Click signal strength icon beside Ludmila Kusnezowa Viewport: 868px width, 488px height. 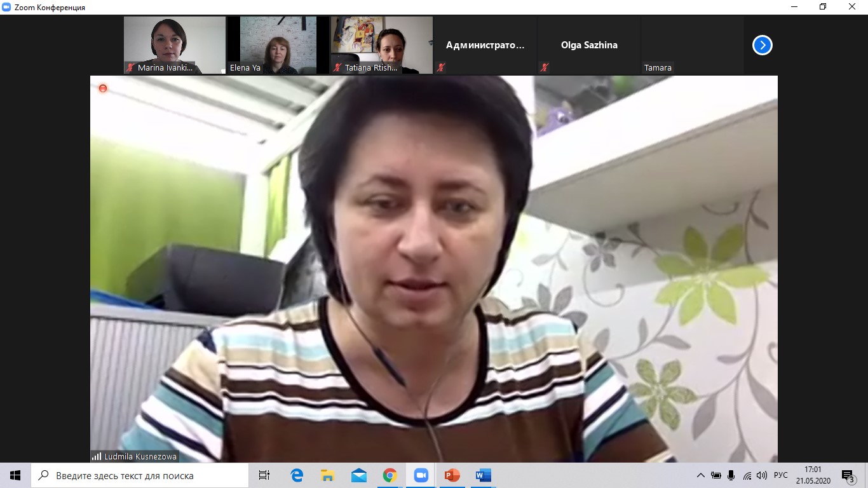pyautogui.click(x=97, y=456)
